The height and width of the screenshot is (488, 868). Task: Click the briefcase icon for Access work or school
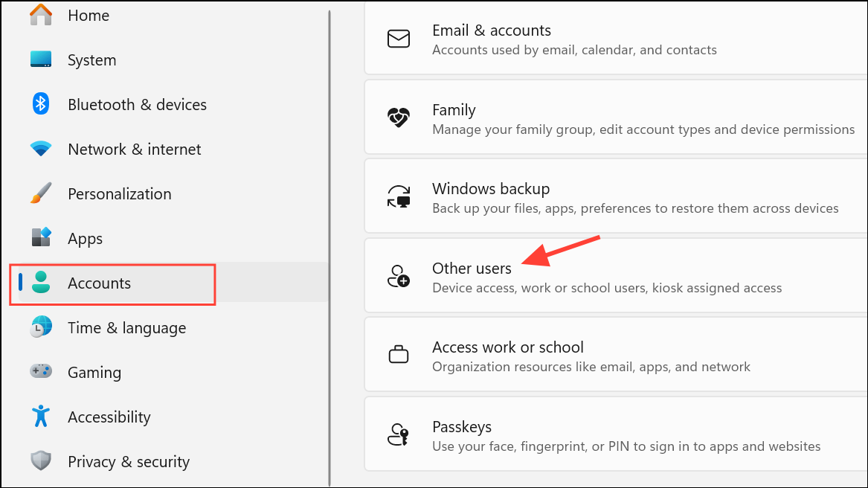pyautogui.click(x=399, y=355)
